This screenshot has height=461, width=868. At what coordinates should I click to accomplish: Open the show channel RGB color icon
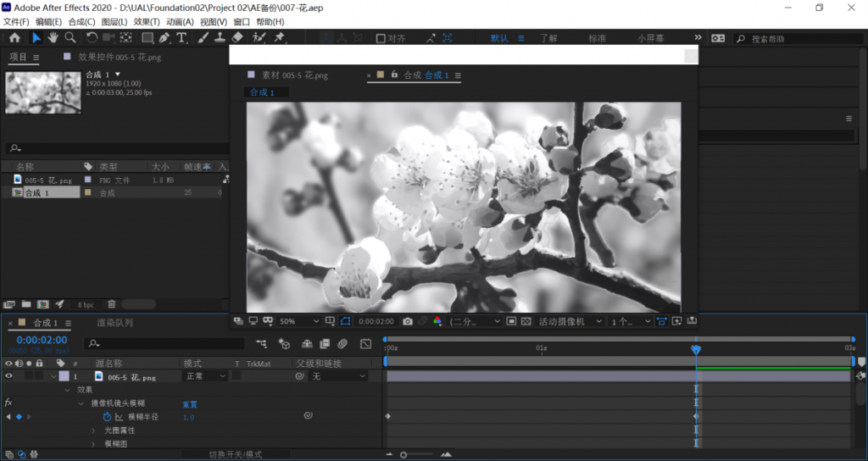[x=437, y=321]
